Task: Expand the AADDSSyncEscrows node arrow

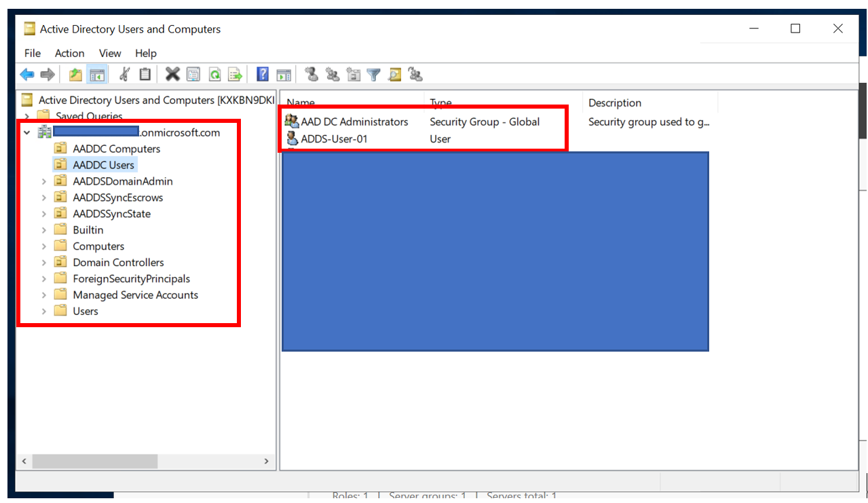Action: [44, 198]
